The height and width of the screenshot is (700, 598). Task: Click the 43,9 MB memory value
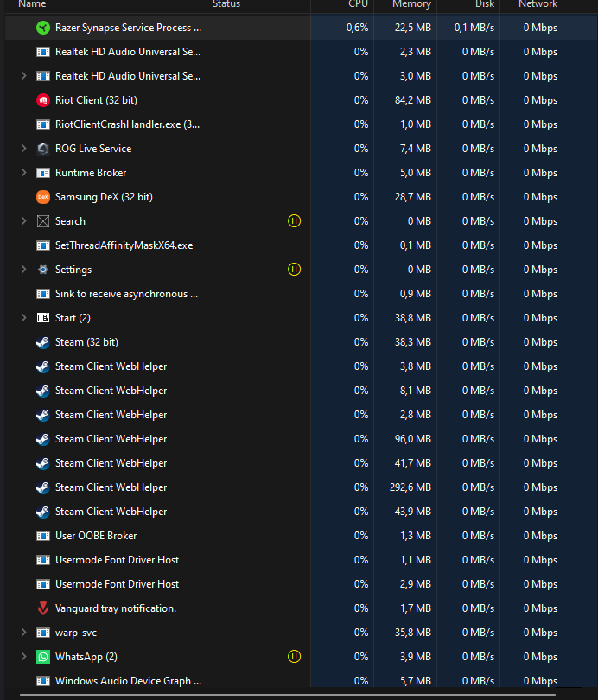tap(413, 512)
